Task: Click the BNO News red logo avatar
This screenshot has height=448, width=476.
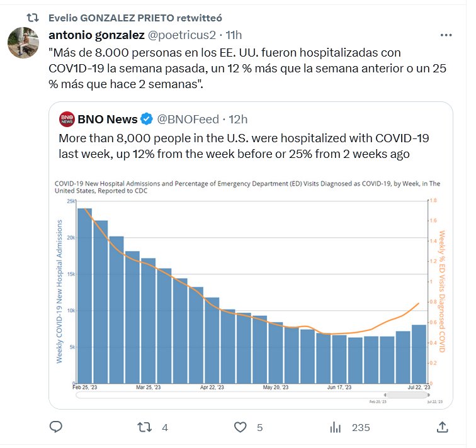Action: coord(67,118)
